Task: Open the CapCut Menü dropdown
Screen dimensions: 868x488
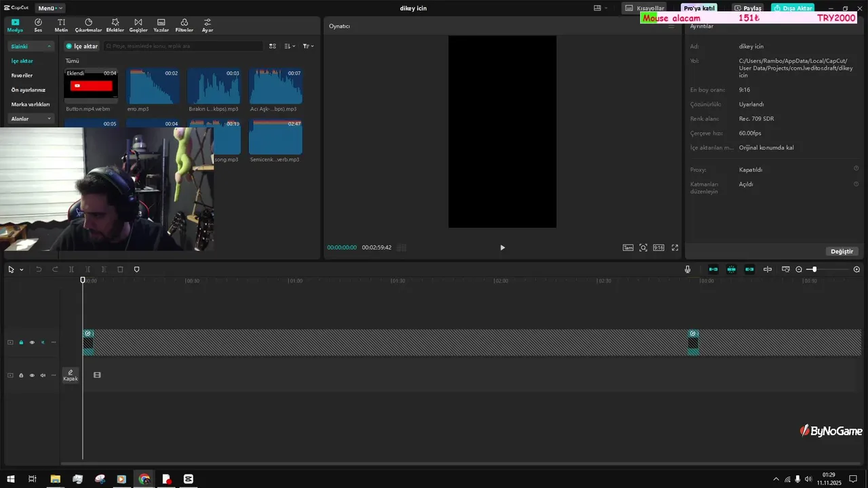Action: tap(50, 8)
